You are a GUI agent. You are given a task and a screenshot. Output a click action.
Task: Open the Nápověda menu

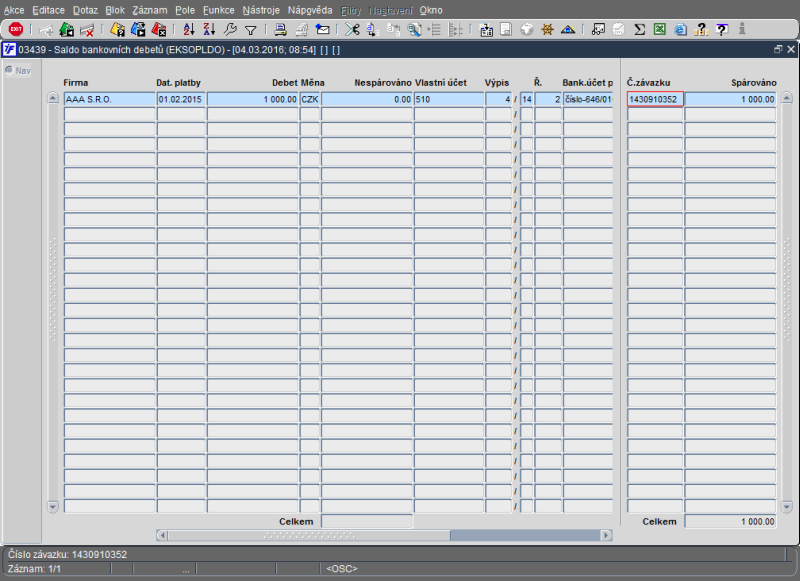point(310,10)
